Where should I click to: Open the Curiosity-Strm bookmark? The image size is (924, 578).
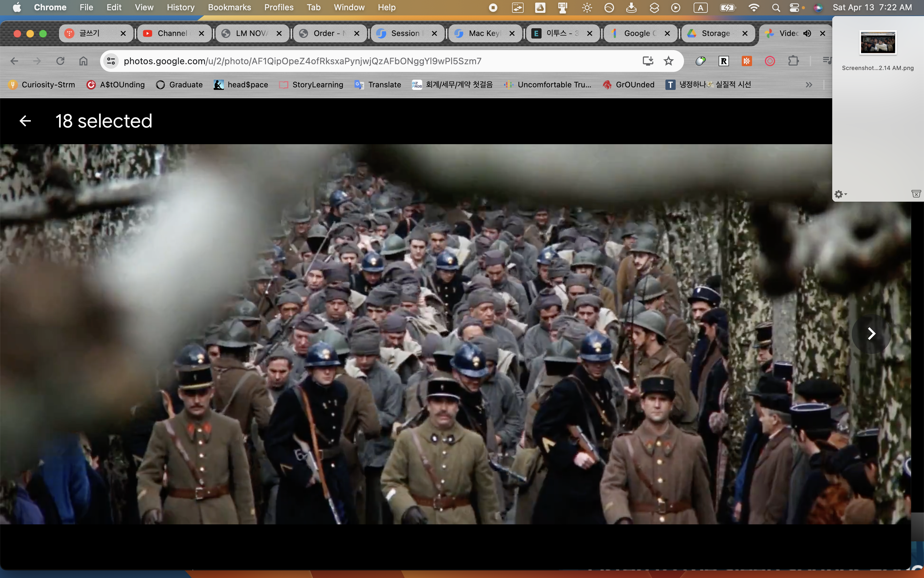pyautogui.click(x=42, y=85)
